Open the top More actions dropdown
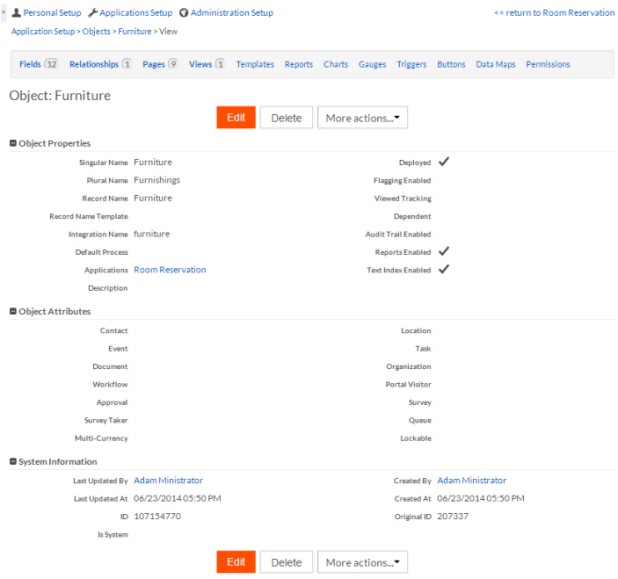The image size is (618, 579). point(362,118)
